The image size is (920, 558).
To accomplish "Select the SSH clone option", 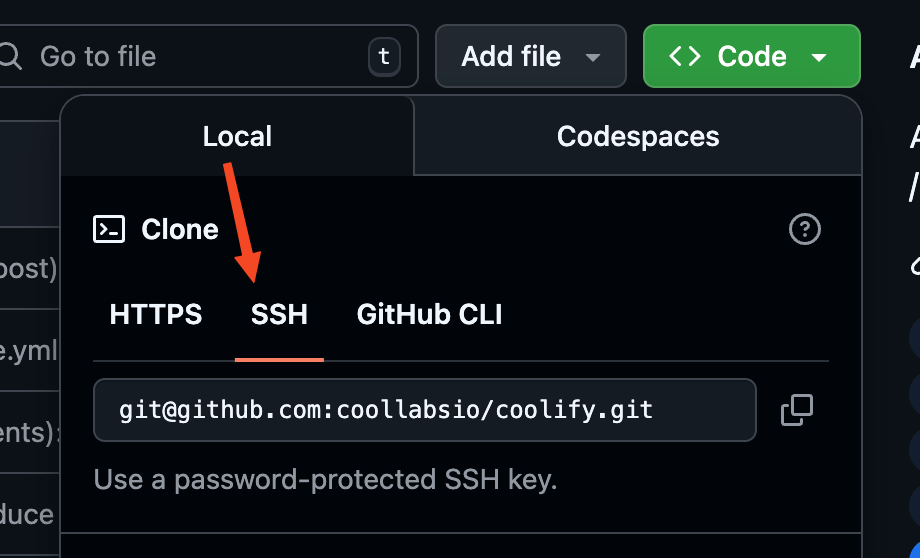I will point(279,315).
